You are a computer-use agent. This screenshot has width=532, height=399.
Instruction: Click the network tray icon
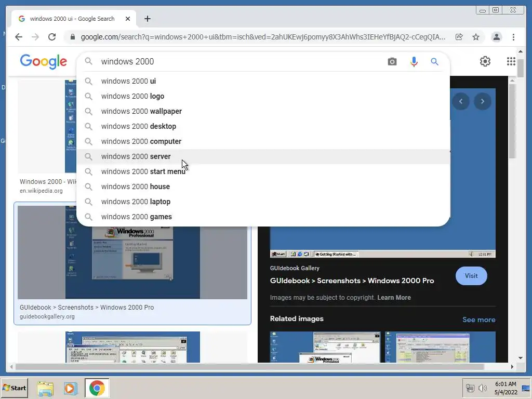[x=470, y=388]
